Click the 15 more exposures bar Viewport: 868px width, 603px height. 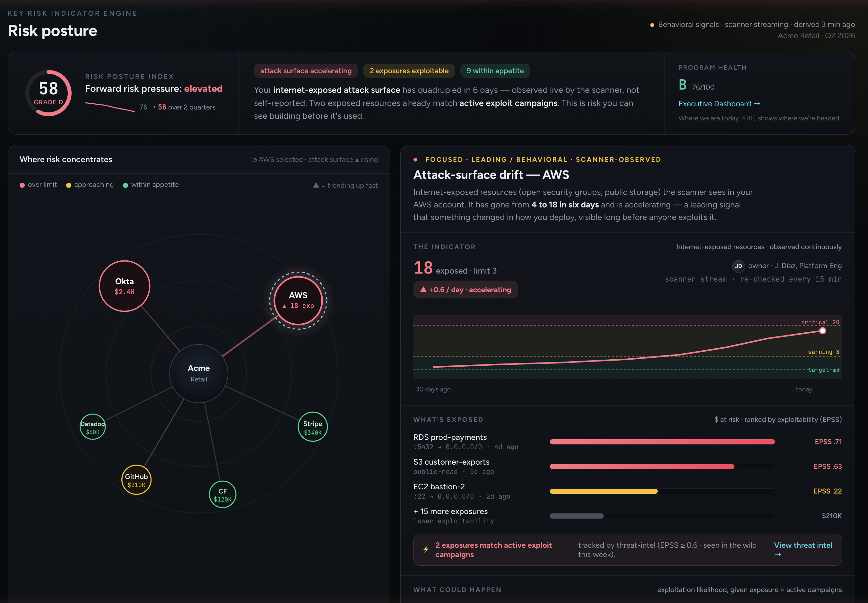point(662,516)
